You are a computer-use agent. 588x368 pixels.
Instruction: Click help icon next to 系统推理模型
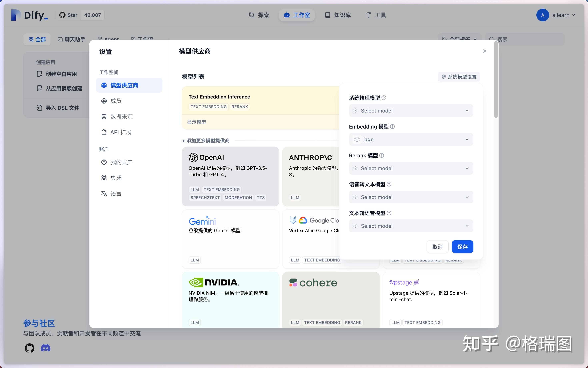pyautogui.click(x=384, y=98)
